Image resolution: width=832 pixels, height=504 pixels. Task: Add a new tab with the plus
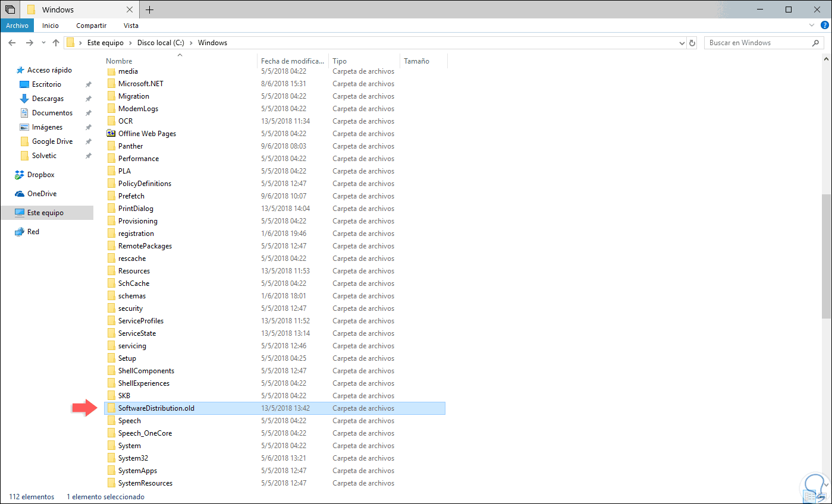click(149, 10)
